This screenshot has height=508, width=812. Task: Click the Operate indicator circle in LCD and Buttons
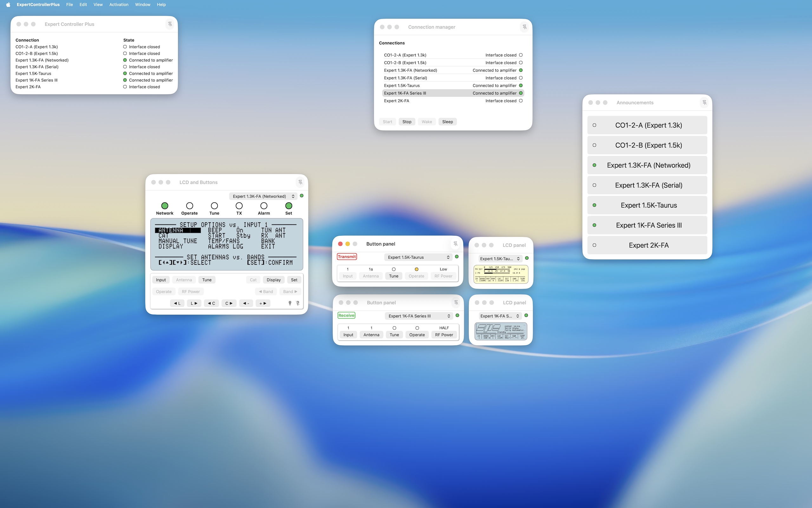tap(190, 206)
